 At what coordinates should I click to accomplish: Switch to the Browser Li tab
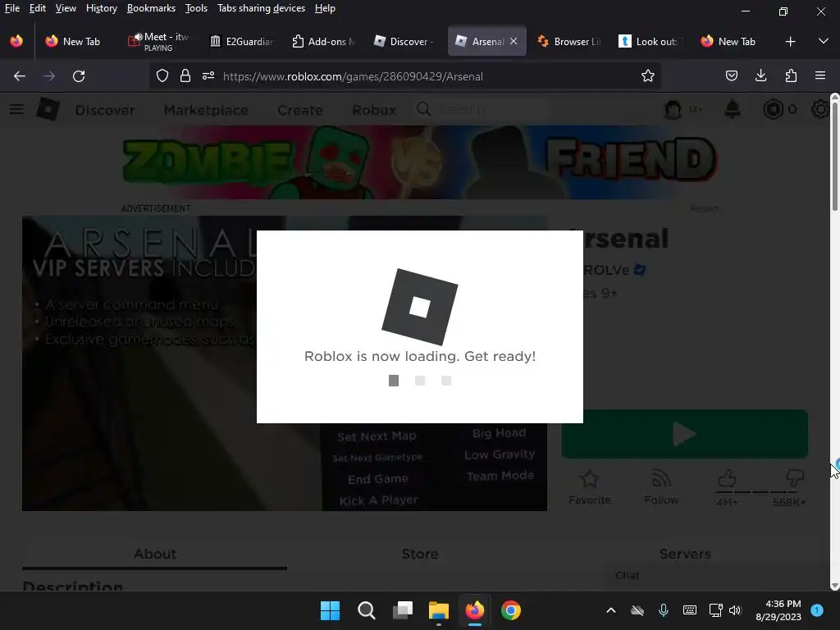click(569, 41)
